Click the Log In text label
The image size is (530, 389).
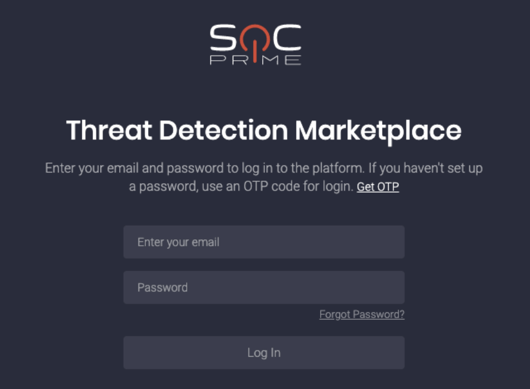[264, 353]
